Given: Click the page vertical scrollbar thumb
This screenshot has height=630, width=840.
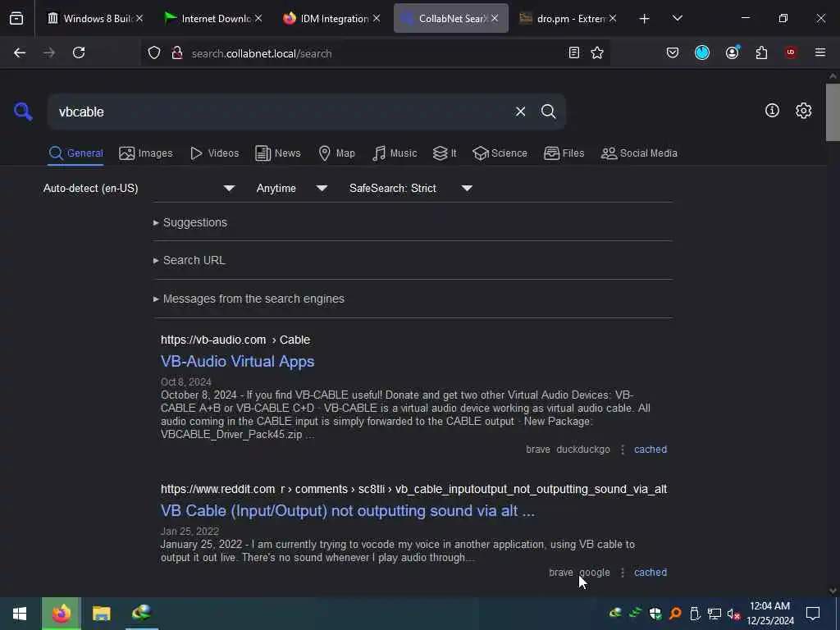Looking at the screenshot, I should (832, 112).
